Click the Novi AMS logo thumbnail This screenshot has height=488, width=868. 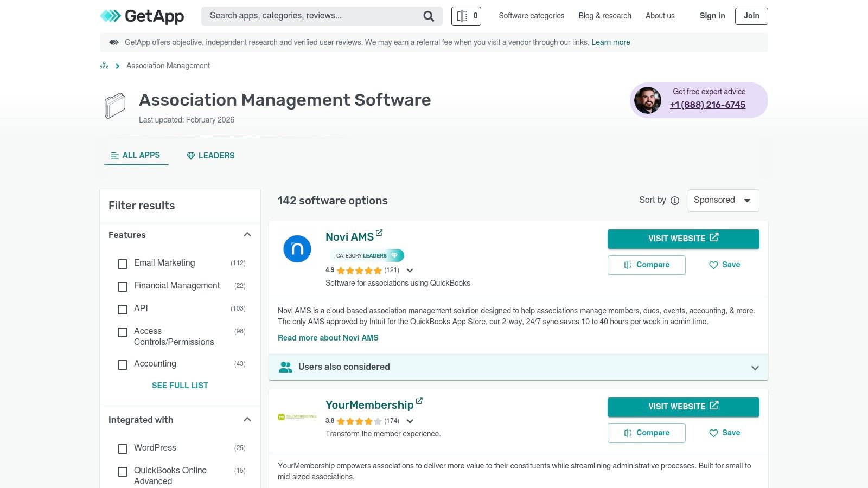pyautogui.click(x=297, y=248)
